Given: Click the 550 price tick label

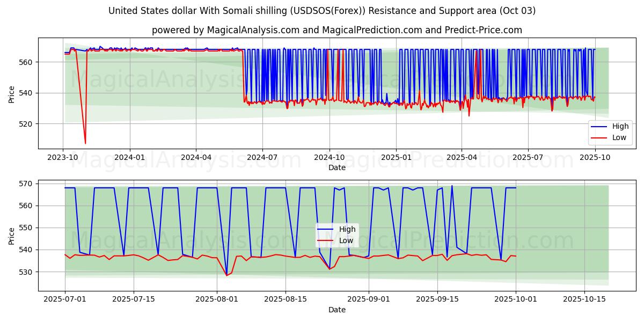Looking at the screenshot, I should point(26,228).
